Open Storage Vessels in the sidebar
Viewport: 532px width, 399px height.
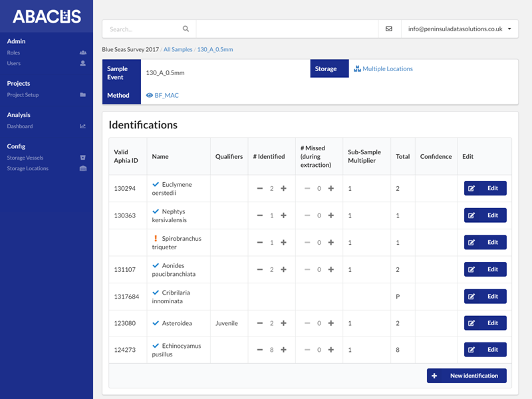pyautogui.click(x=25, y=158)
